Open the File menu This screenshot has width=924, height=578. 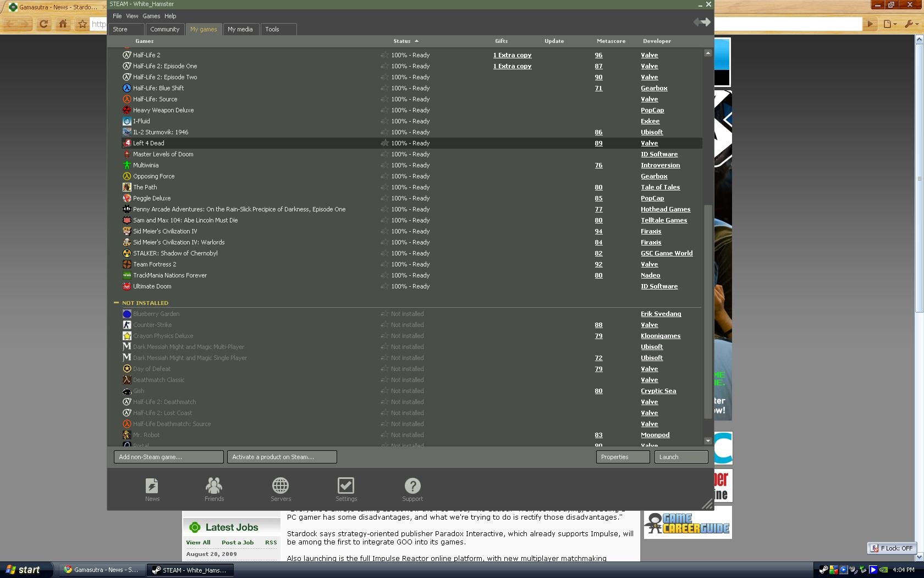click(117, 16)
